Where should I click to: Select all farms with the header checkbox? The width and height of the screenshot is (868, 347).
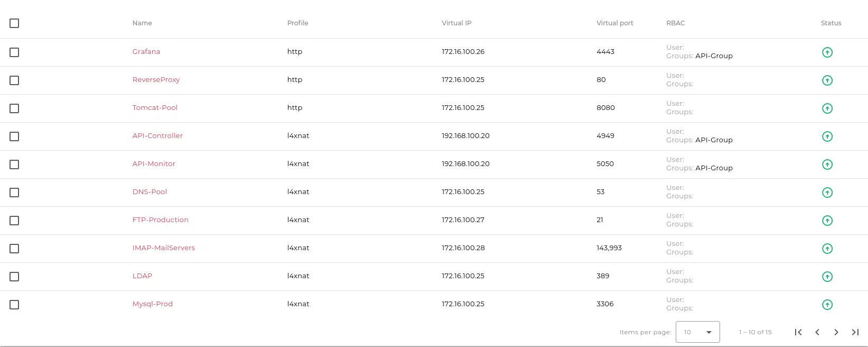pos(14,23)
